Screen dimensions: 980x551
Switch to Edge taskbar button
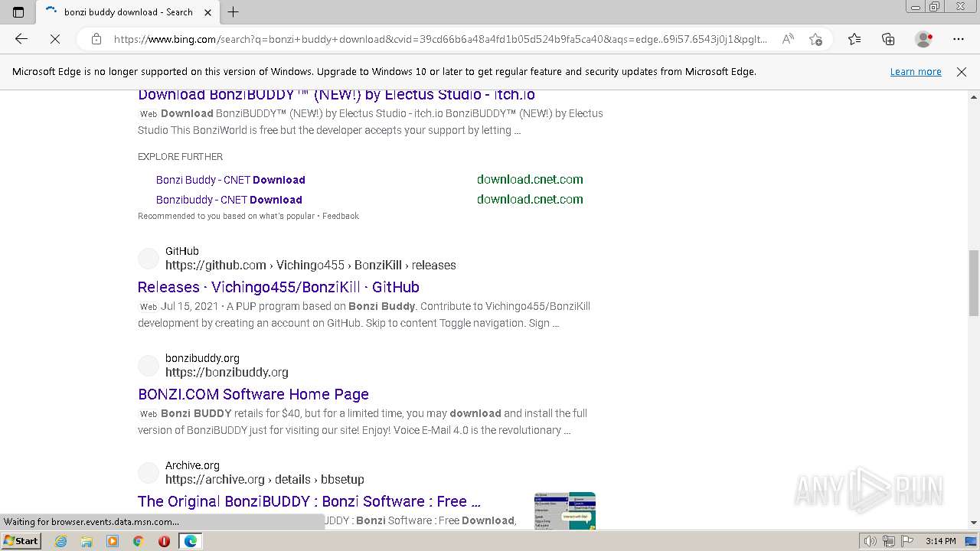190,541
